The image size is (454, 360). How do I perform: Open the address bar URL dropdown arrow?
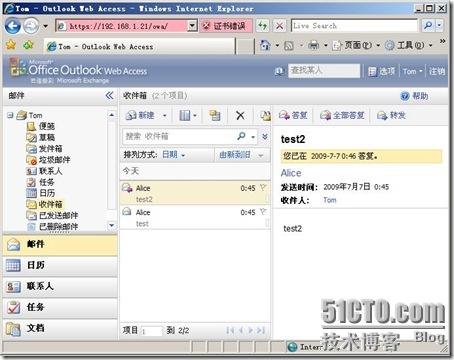click(x=192, y=26)
